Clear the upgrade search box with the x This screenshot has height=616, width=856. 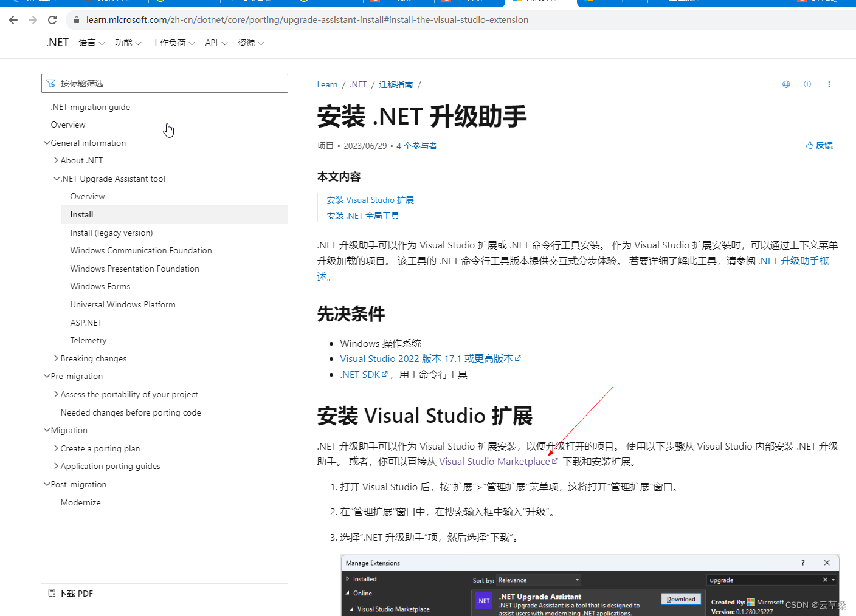pyautogui.click(x=826, y=580)
